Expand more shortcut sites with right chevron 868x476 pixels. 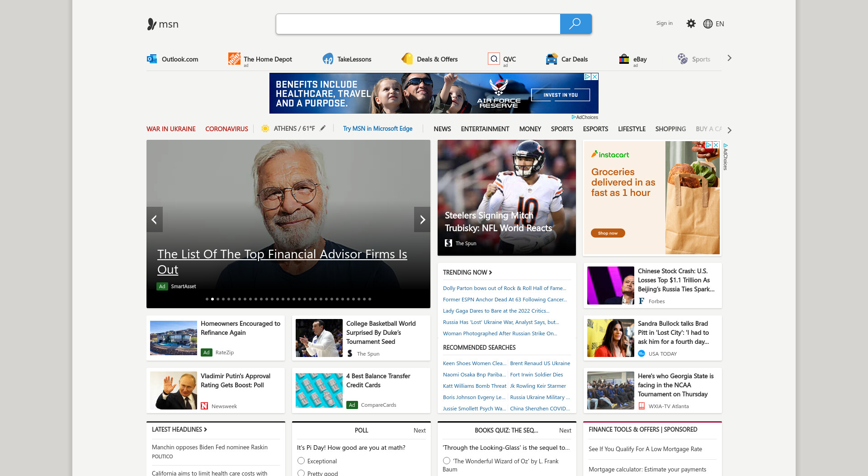729,58
